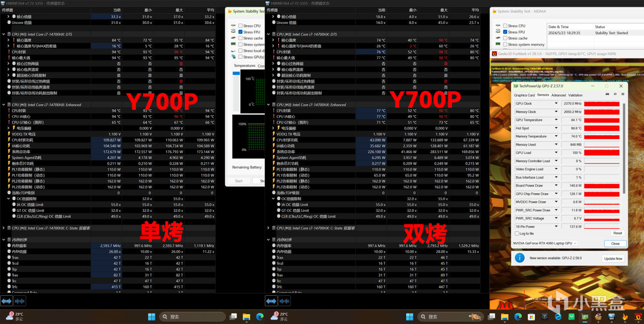Collapse CPU DTS group in left HWiNFO
Screen dimensions: 644x324
pos(4,34)
